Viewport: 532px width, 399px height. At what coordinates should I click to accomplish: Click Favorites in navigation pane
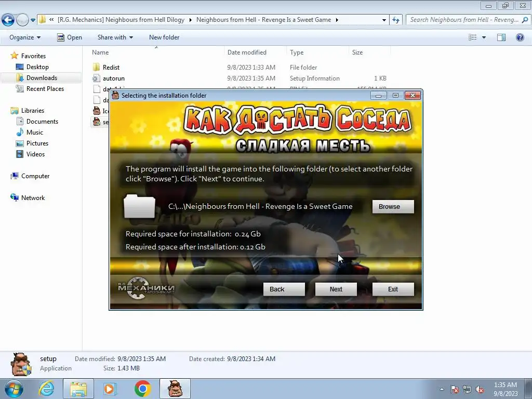[33, 56]
